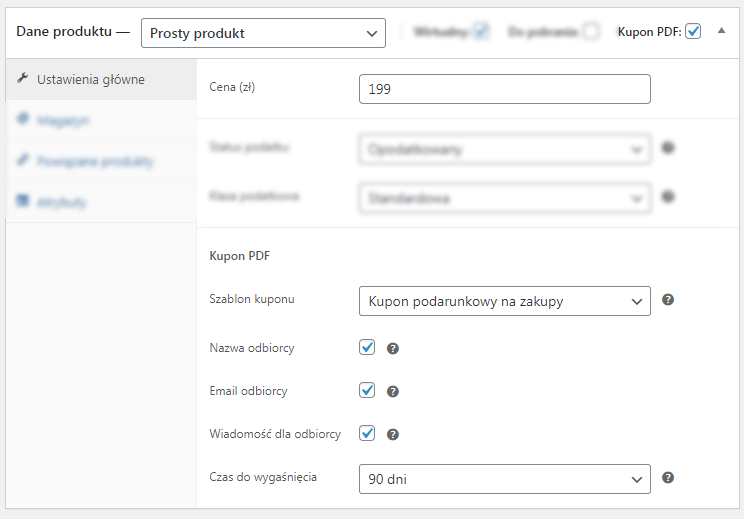Click help icon beside Email odbiorcy checkbox
744x519 pixels.
[x=392, y=391]
